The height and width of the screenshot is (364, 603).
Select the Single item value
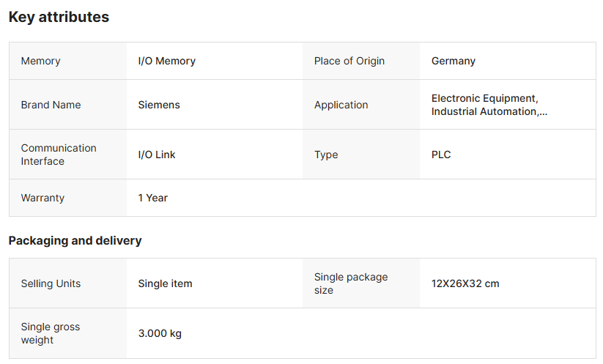(x=165, y=283)
